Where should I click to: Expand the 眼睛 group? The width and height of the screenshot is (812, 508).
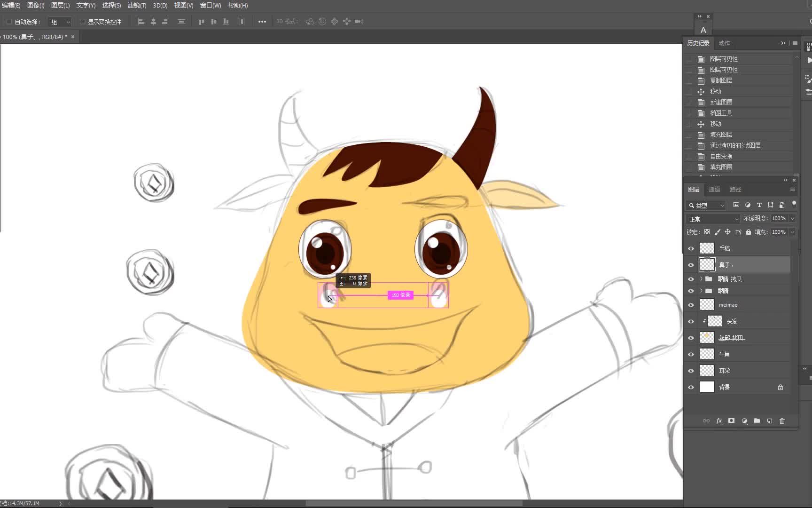pos(701,291)
